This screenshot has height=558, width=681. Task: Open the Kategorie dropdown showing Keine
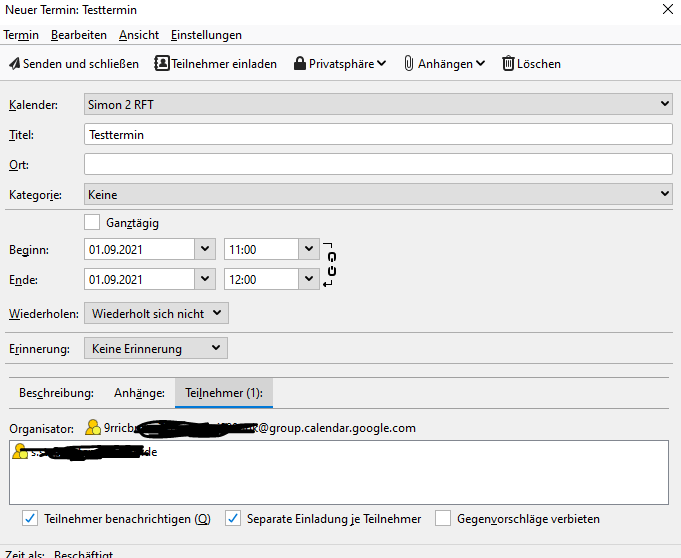(378, 194)
